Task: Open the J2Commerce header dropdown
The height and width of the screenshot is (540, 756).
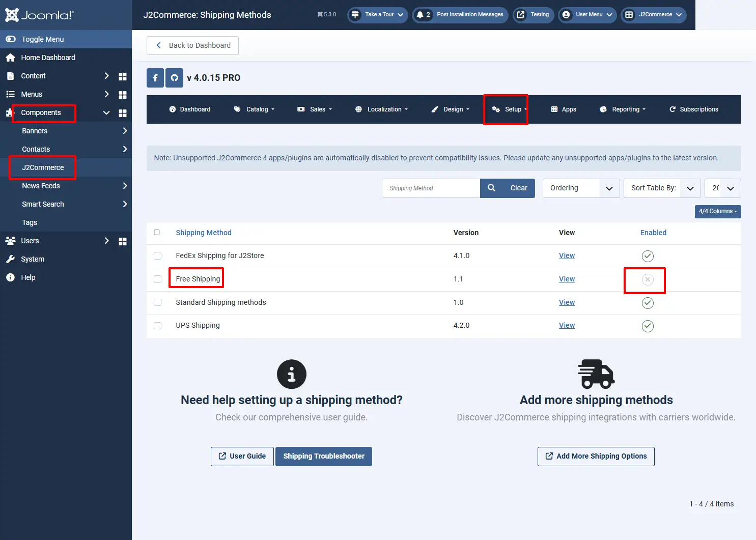Action: click(654, 15)
